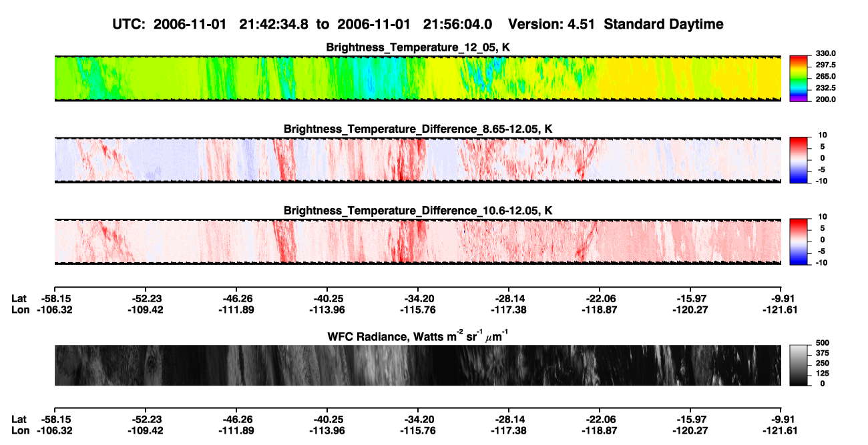Click '-22.06' on the axis under the 10.6-12.05 panel
The image size is (868, 445).
tap(600, 298)
